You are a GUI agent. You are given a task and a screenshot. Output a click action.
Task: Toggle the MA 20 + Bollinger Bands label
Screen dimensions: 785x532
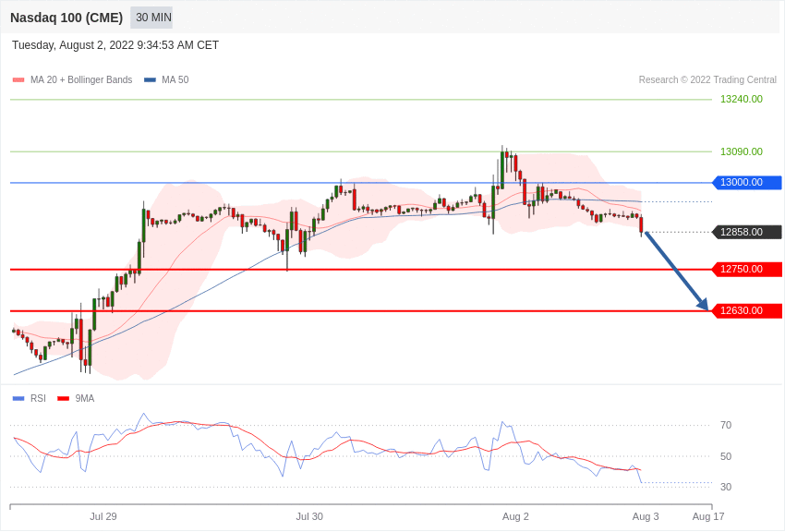point(81,80)
